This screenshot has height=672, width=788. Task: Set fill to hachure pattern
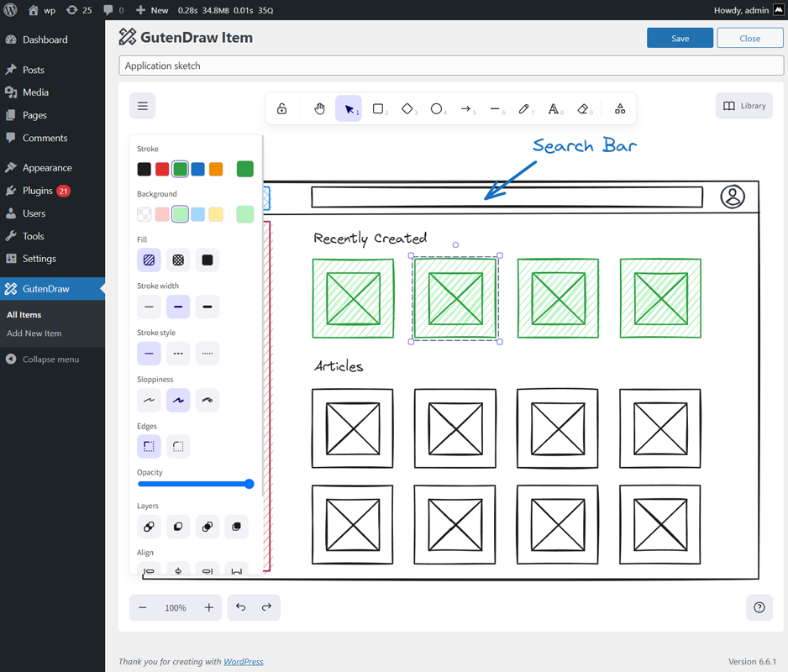point(149,260)
